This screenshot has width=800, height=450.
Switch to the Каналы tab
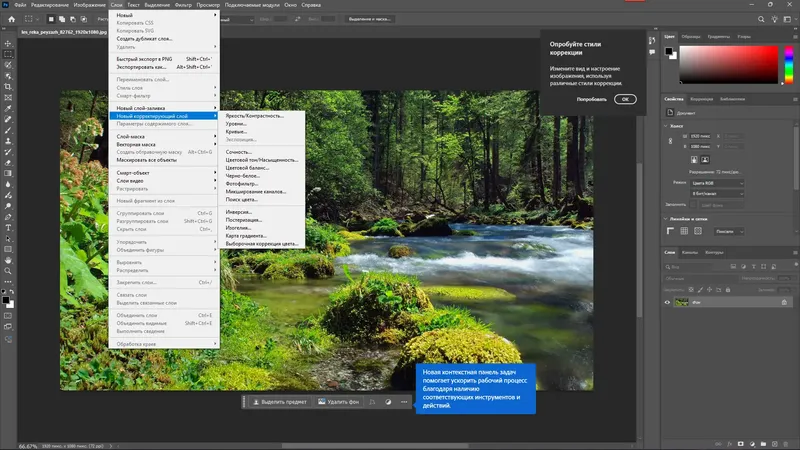pos(691,252)
